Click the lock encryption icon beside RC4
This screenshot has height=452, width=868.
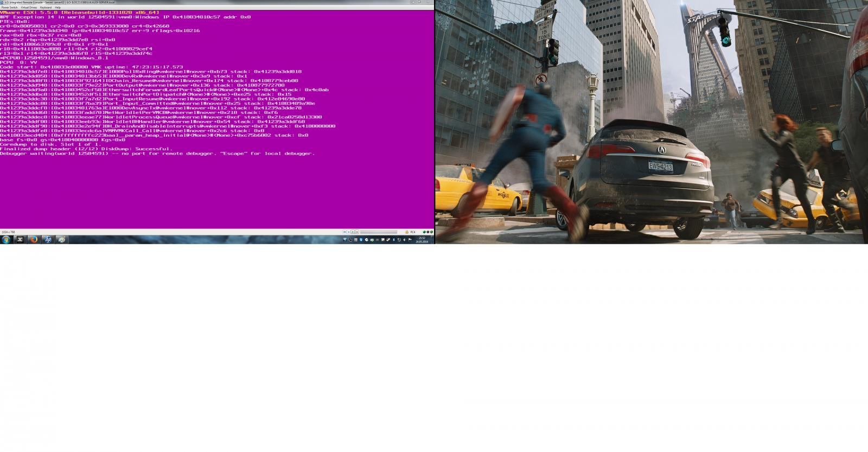[x=407, y=232]
